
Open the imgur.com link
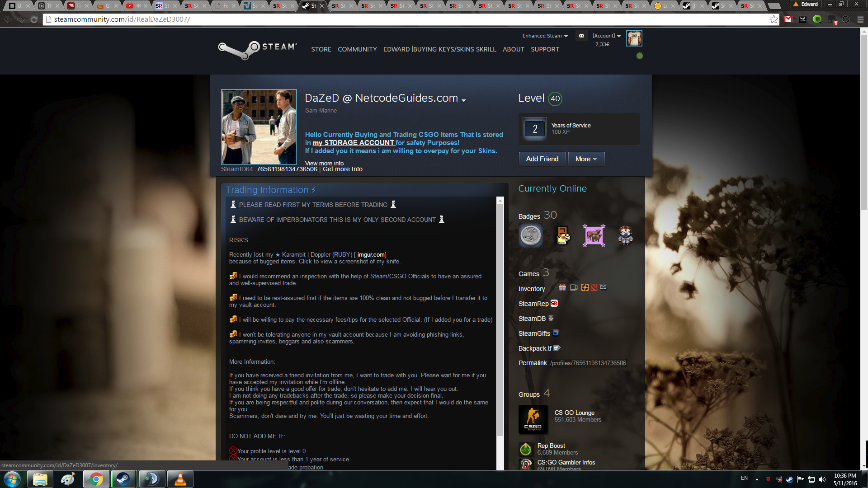(371, 255)
